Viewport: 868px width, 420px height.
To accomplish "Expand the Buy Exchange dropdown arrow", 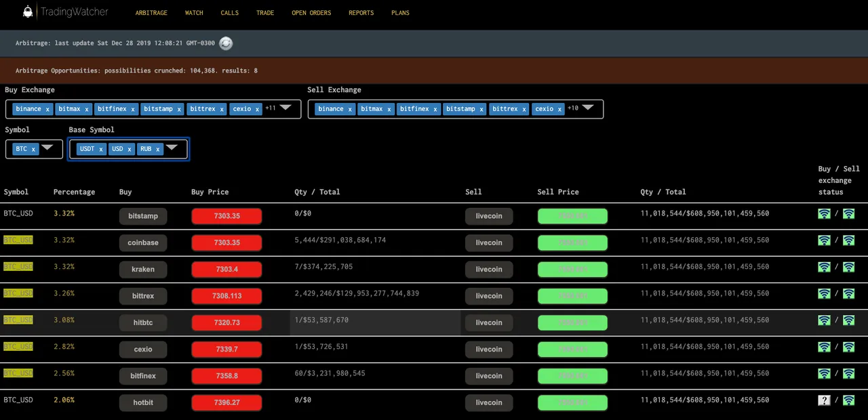I will (x=285, y=108).
